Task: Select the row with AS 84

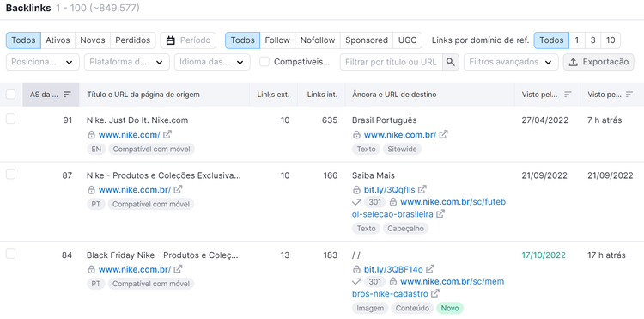Action: pyautogui.click(x=10, y=254)
